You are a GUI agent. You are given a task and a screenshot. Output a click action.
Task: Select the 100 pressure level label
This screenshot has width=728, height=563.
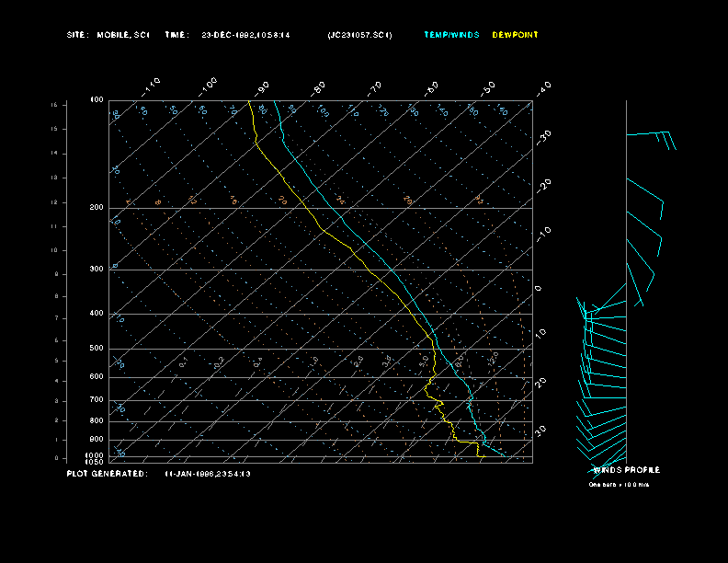pos(97,99)
